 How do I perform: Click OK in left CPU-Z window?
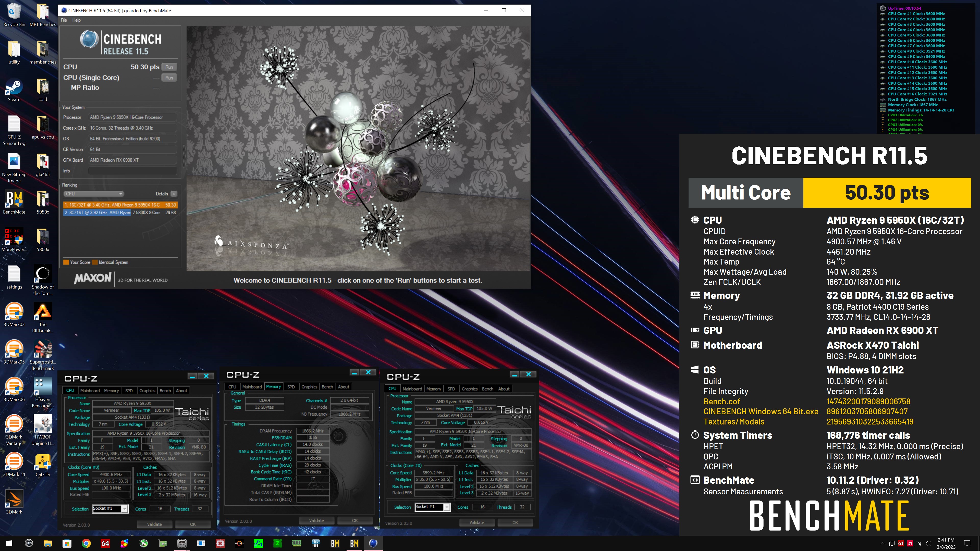click(193, 524)
